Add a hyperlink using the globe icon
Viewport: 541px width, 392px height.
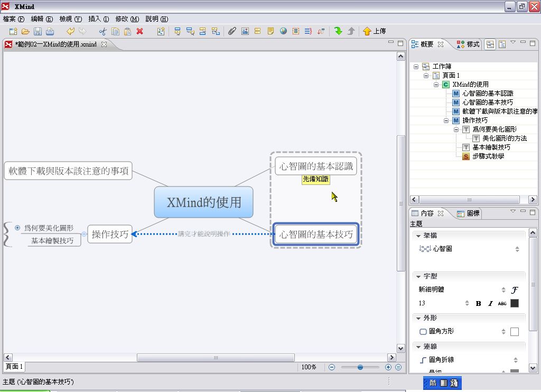click(x=283, y=31)
